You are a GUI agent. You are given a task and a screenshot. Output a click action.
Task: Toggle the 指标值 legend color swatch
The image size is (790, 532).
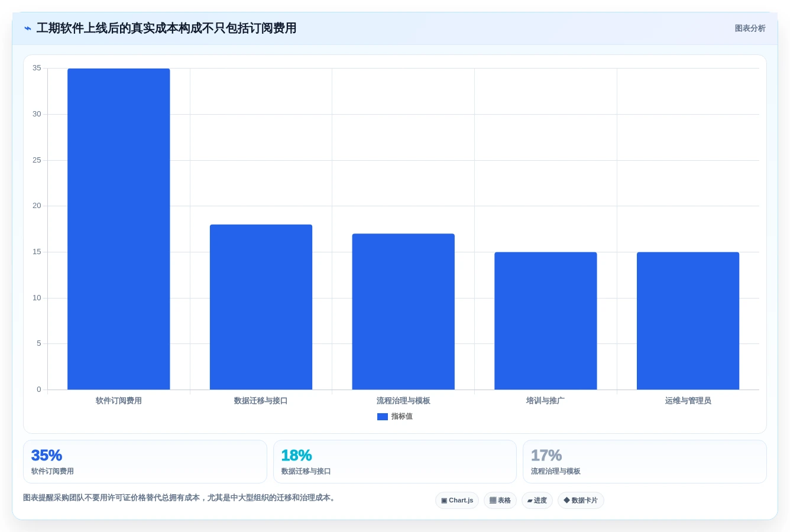click(383, 417)
